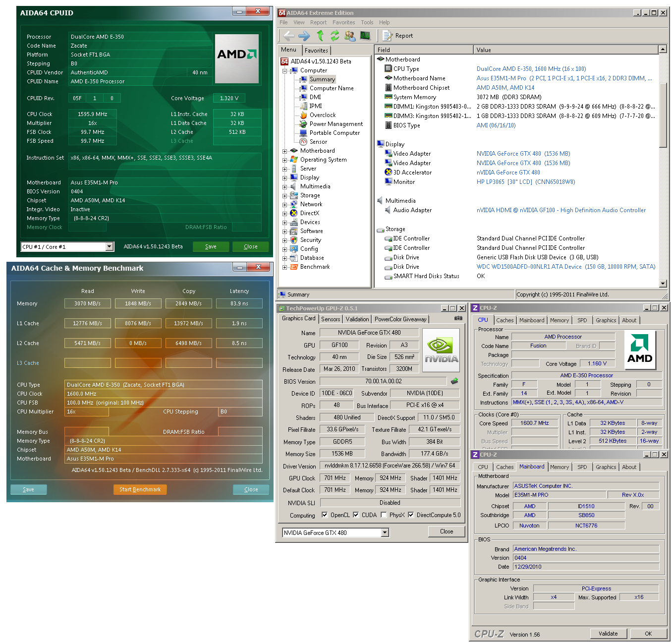The height and width of the screenshot is (643, 672).
Task: Open the Validation tab in GPU-Z
Action: point(357,319)
